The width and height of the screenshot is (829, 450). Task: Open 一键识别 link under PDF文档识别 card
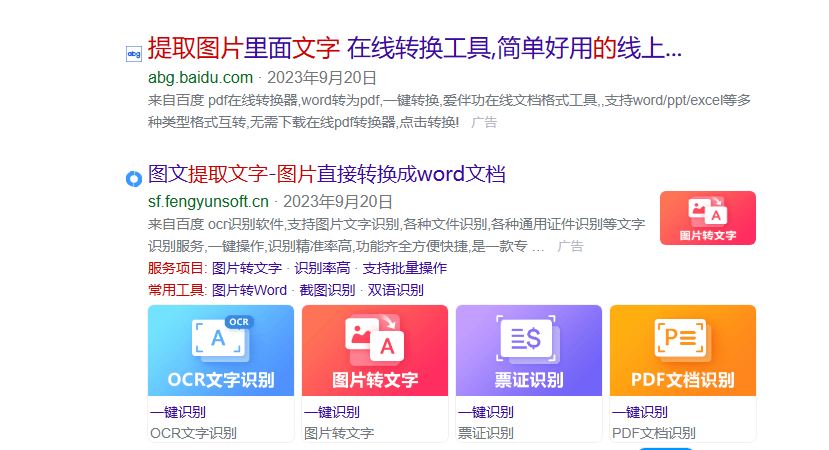640,412
